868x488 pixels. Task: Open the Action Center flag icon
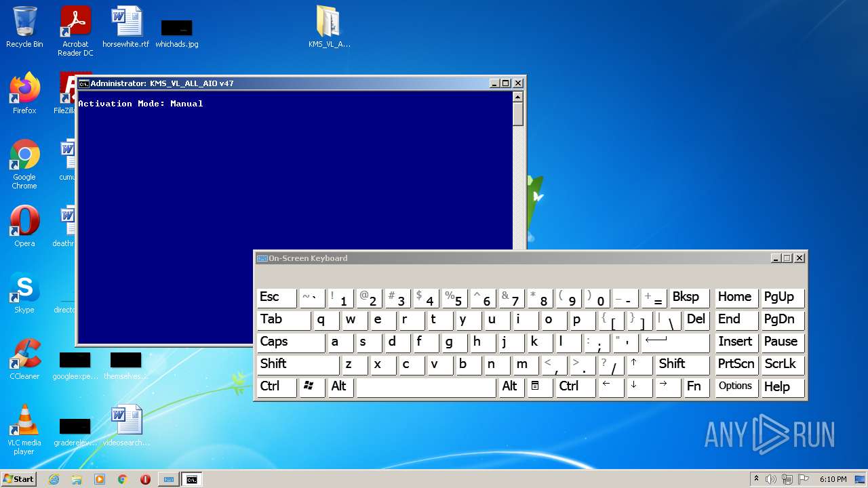pyautogui.click(x=804, y=479)
